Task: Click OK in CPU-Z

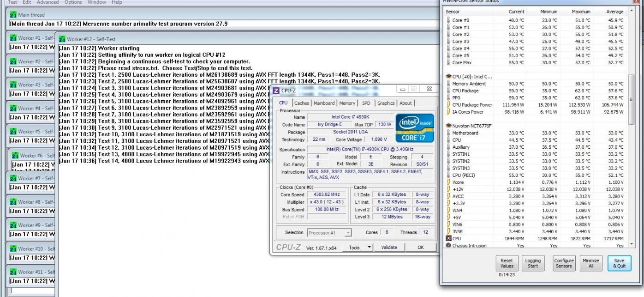Action: coord(420,248)
